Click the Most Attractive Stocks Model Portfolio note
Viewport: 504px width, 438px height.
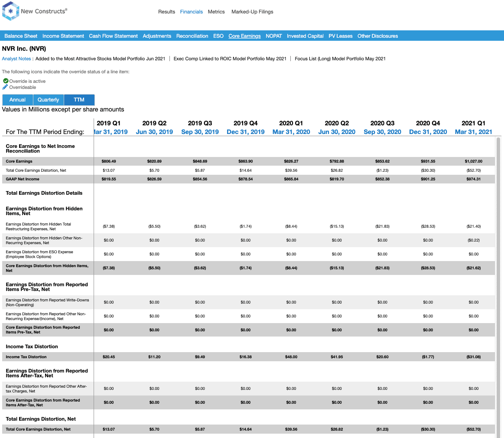pos(100,59)
